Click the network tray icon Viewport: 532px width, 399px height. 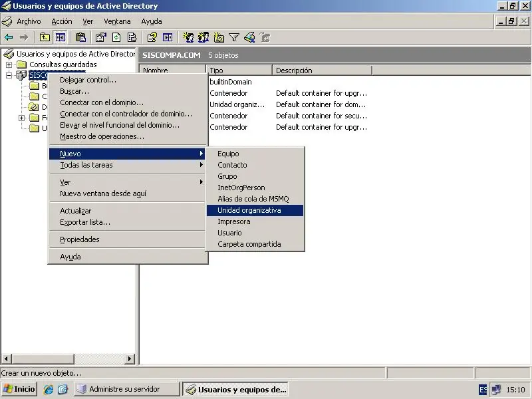[x=496, y=390]
